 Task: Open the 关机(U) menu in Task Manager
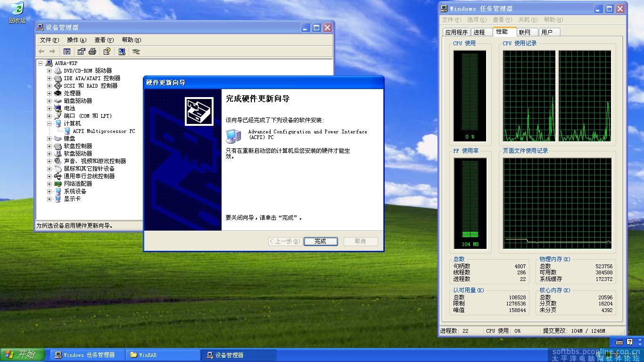point(528,20)
